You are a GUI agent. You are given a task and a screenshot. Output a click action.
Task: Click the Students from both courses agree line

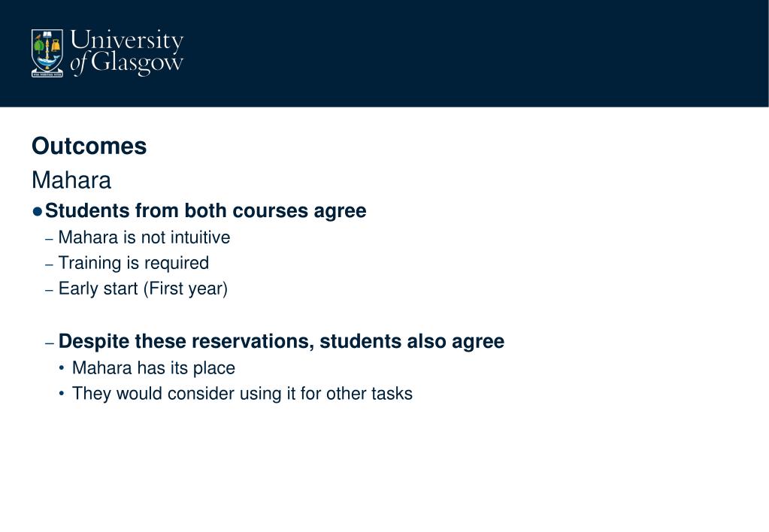point(206,211)
